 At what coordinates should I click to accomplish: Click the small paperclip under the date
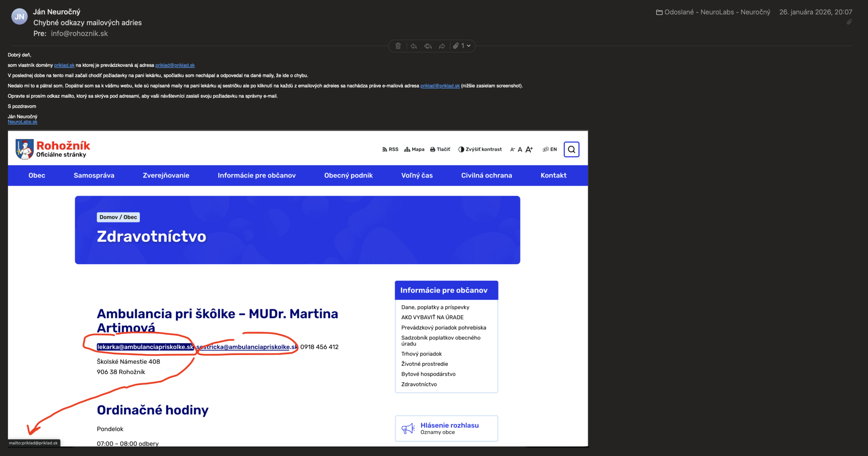tap(849, 22)
